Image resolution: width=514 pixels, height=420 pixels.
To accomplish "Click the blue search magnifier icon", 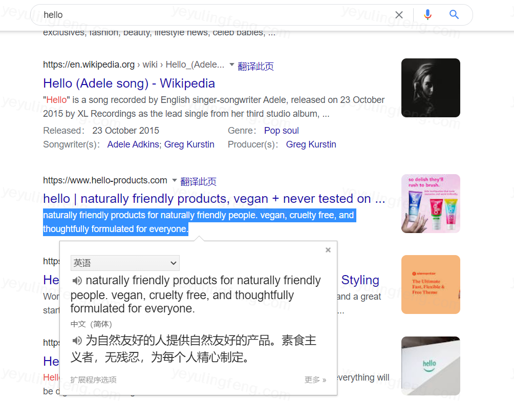I will [454, 14].
